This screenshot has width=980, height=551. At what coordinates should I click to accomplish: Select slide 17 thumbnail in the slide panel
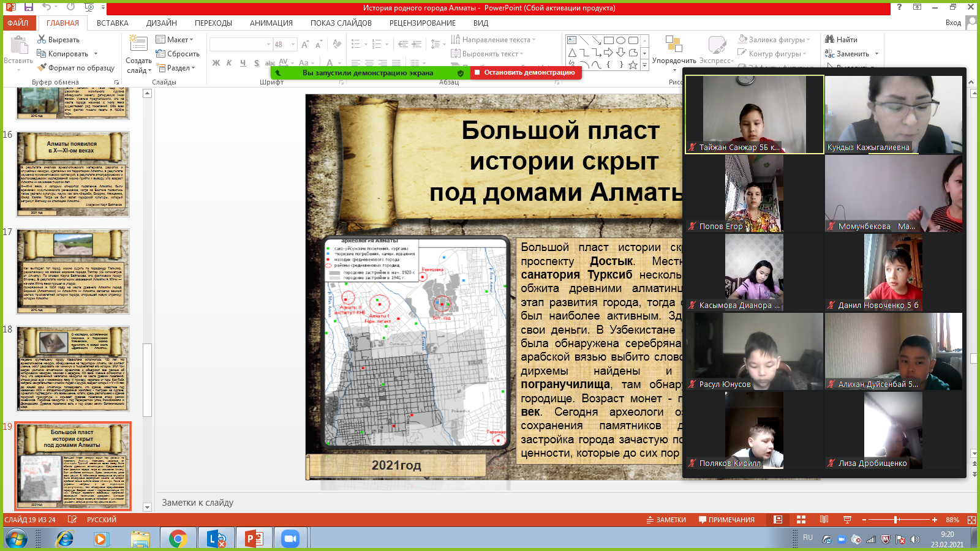click(73, 271)
